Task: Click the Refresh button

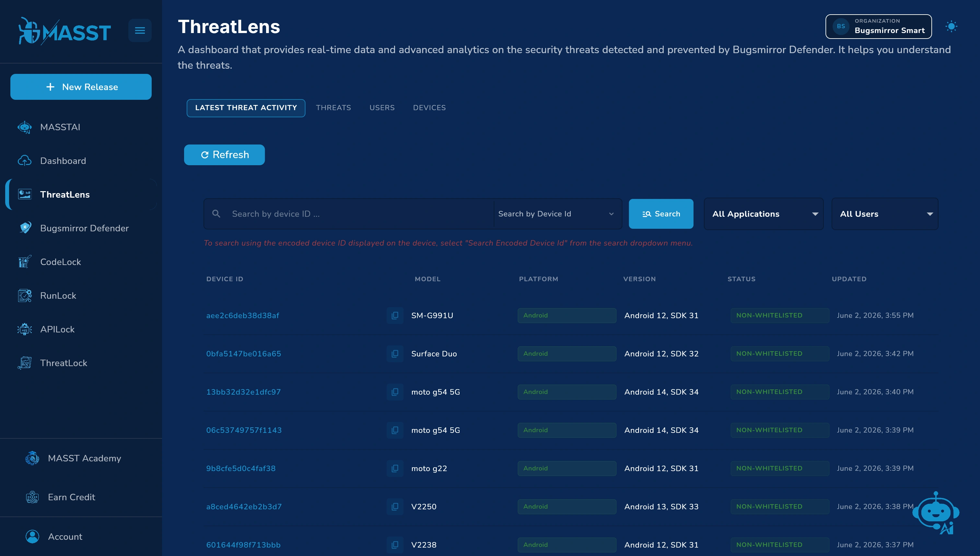Action: pyautogui.click(x=225, y=155)
